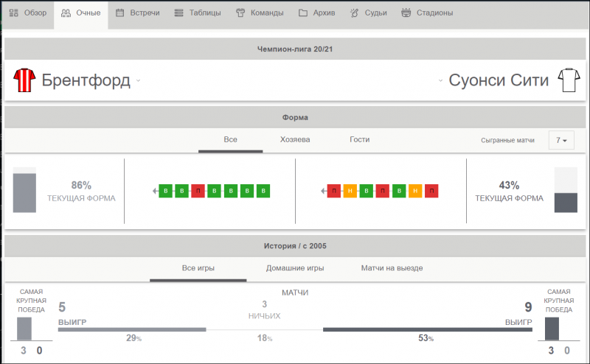This screenshot has height=364, width=590.
Task: Select the Все form filter
Action: coord(230,140)
